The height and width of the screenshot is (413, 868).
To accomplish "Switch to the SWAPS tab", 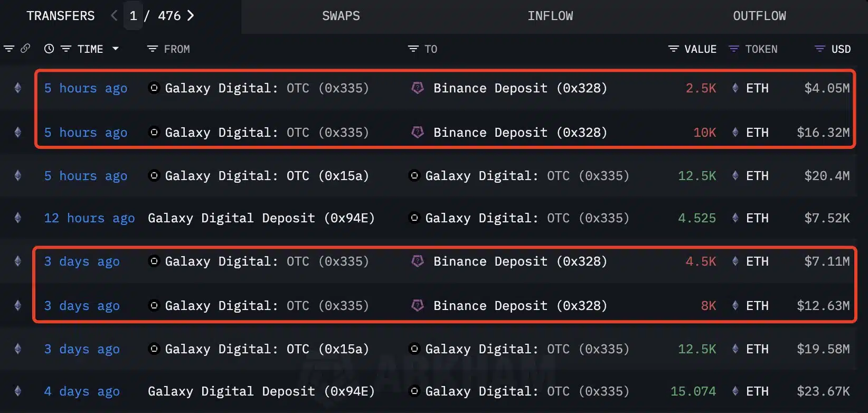I will pos(341,16).
